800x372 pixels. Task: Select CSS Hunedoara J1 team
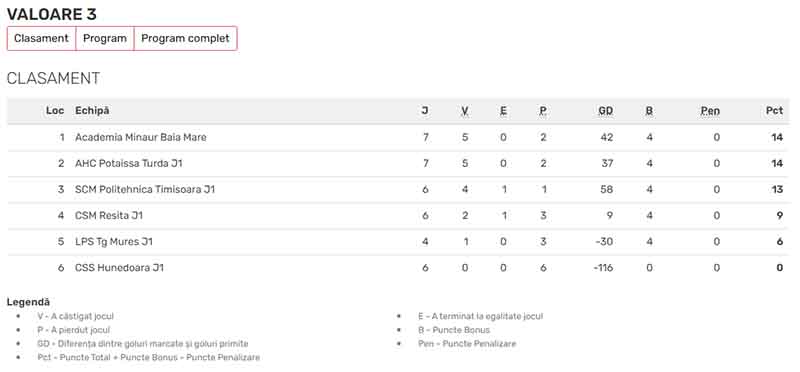point(119,267)
